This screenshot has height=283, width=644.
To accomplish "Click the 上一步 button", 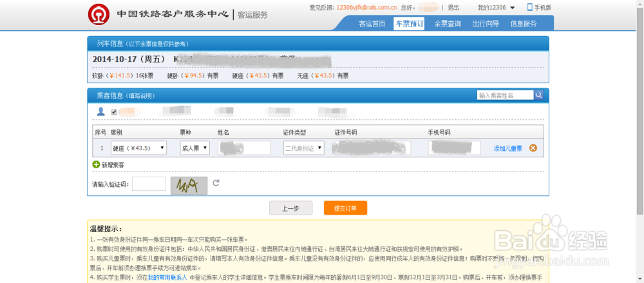I will (291, 208).
